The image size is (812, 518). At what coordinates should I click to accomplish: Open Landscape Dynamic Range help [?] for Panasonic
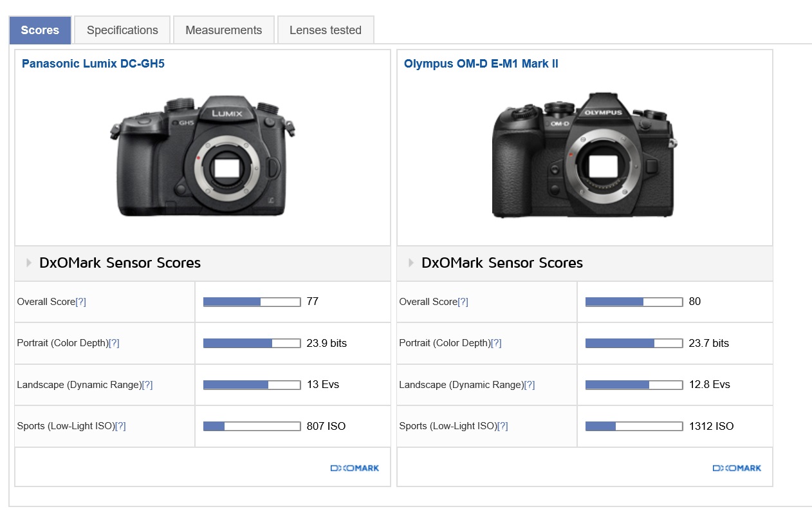[x=147, y=385]
